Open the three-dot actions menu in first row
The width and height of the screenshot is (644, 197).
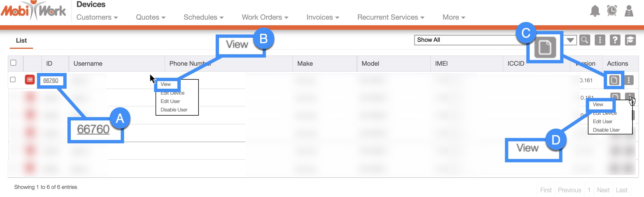coord(629,80)
